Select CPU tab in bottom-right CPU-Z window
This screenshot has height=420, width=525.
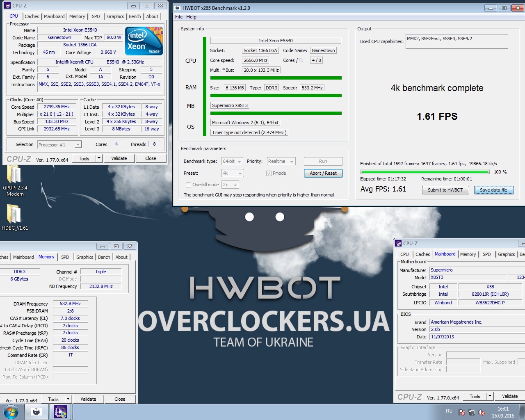(x=404, y=254)
